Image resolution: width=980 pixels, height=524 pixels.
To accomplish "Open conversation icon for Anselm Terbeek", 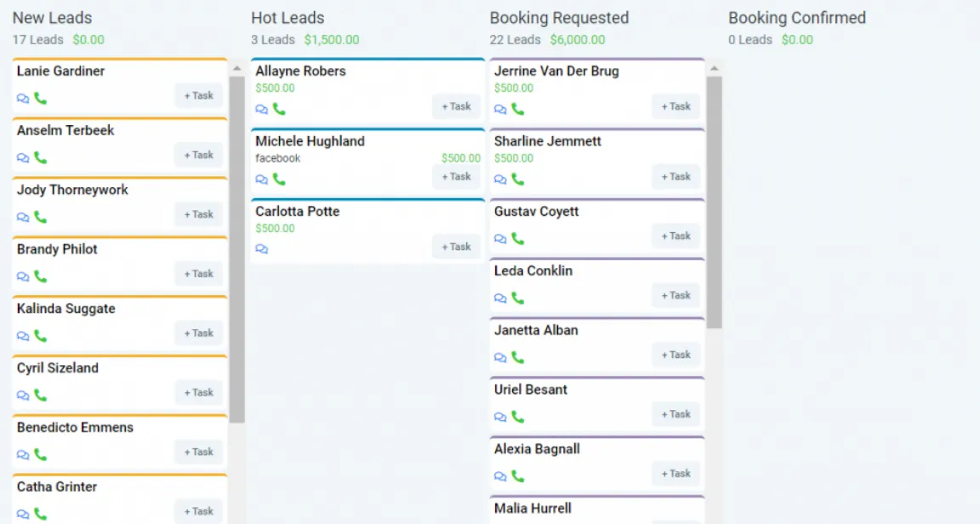I will (x=23, y=158).
